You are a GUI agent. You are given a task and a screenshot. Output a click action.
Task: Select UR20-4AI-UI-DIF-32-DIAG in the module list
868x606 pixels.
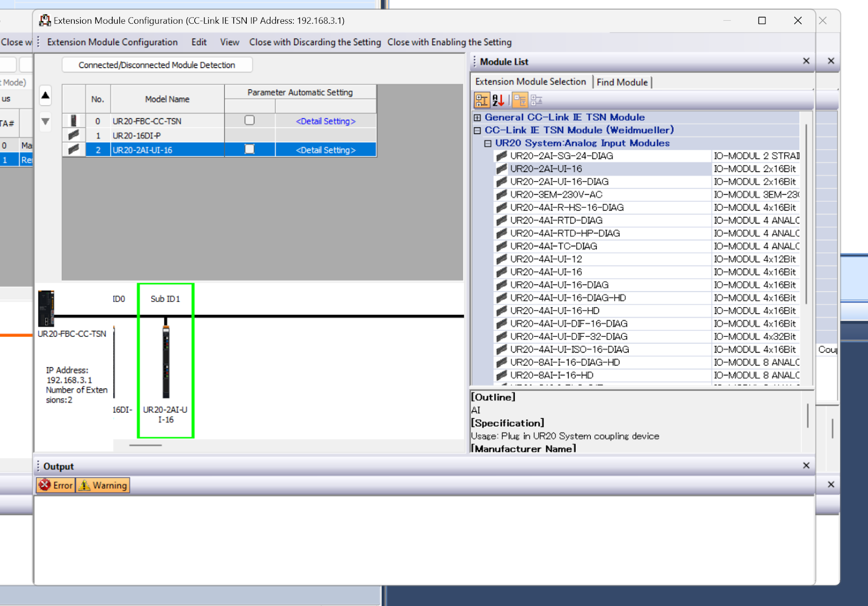569,336
